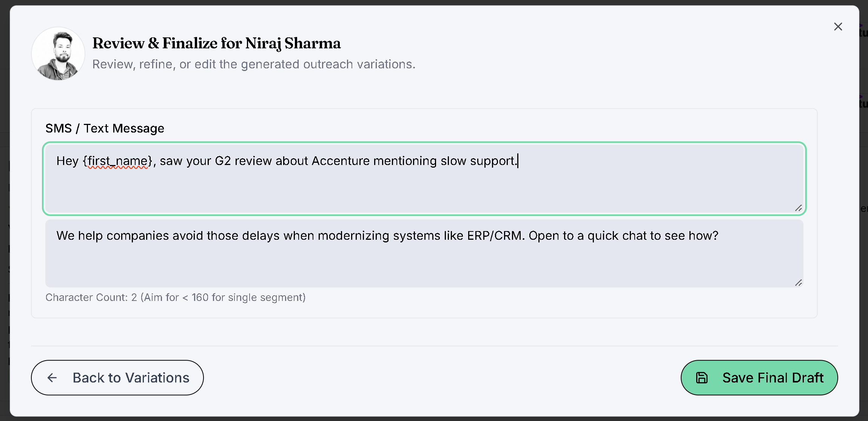The height and width of the screenshot is (421, 868).
Task: Click the left arrow icon beside Back to Variations
Action: click(x=52, y=378)
